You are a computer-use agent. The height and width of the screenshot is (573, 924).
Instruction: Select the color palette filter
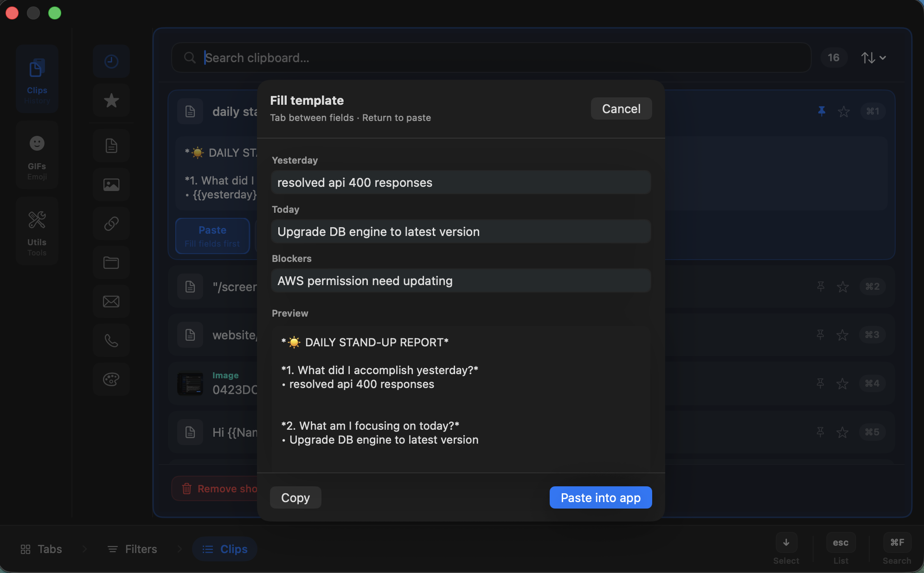point(111,379)
